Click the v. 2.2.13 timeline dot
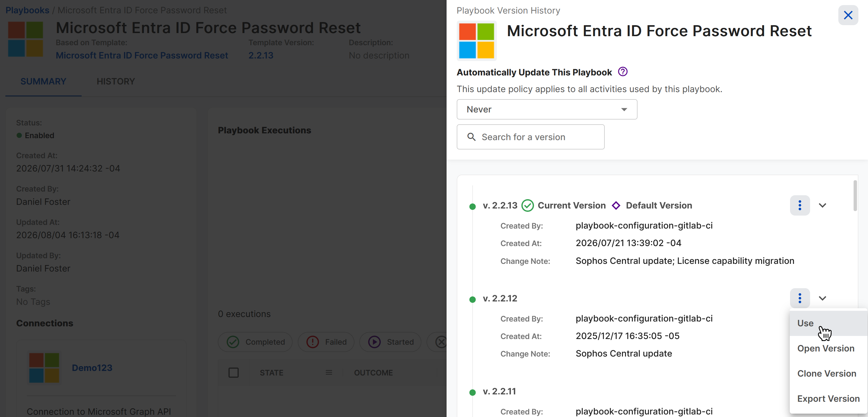This screenshot has height=417, width=868. (x=472, y=206)
